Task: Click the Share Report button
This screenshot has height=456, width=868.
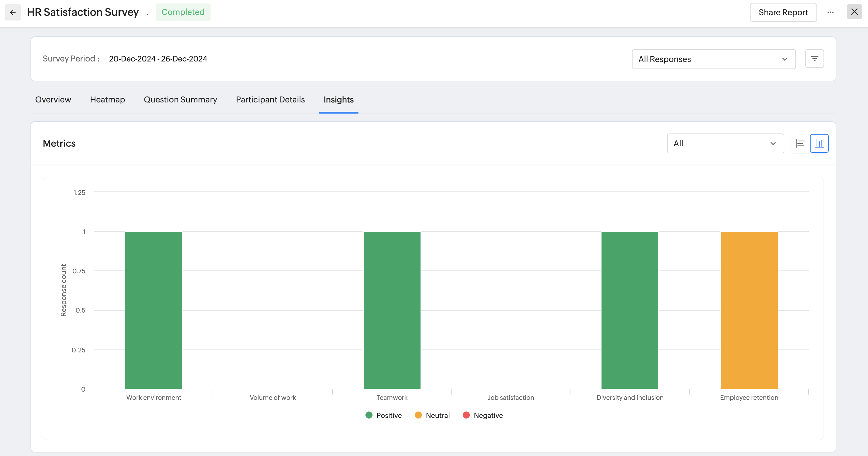Action: pyautogui.click(x=783, y=13)
